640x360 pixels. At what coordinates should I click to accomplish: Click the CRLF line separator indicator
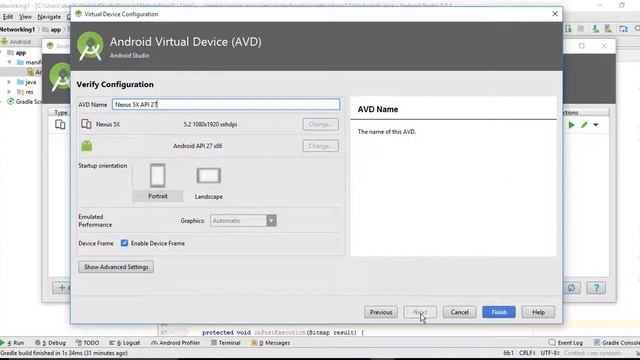tap(527, 353)
